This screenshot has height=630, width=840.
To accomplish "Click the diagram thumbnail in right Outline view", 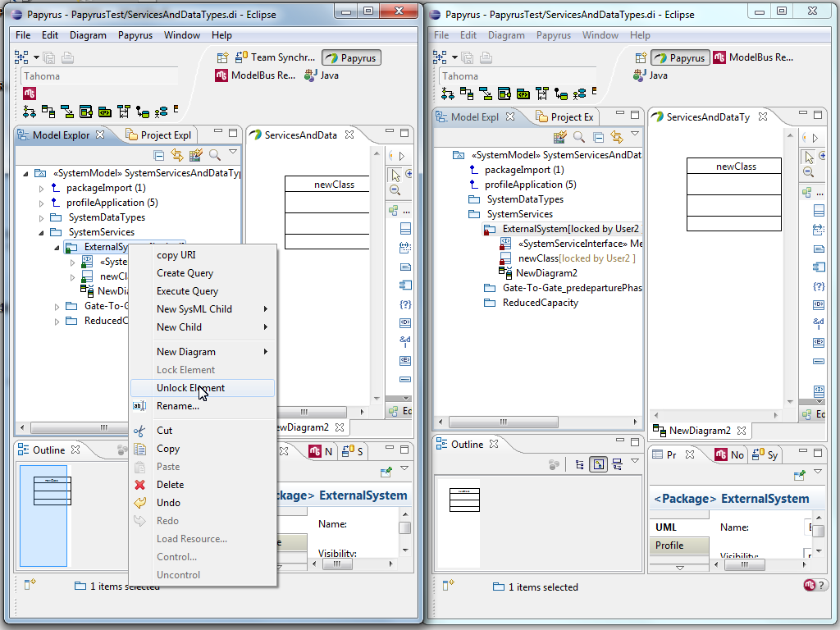I will pos(464,500).
